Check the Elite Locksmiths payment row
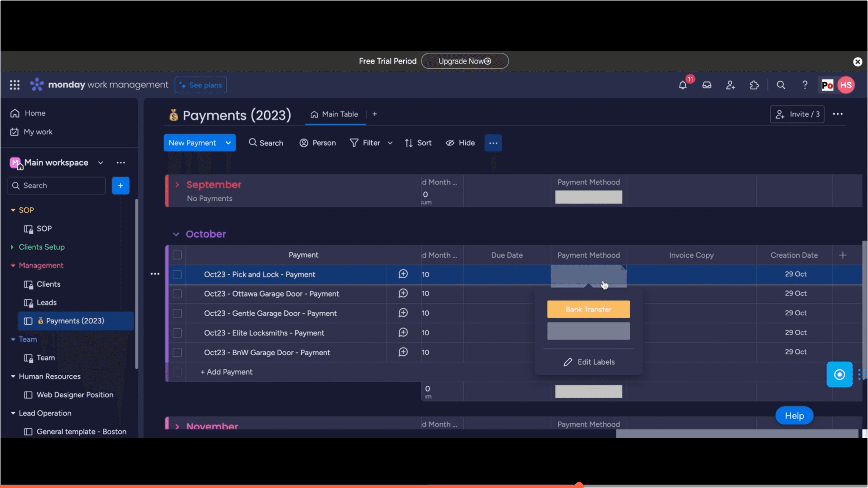 click(177, 333)
